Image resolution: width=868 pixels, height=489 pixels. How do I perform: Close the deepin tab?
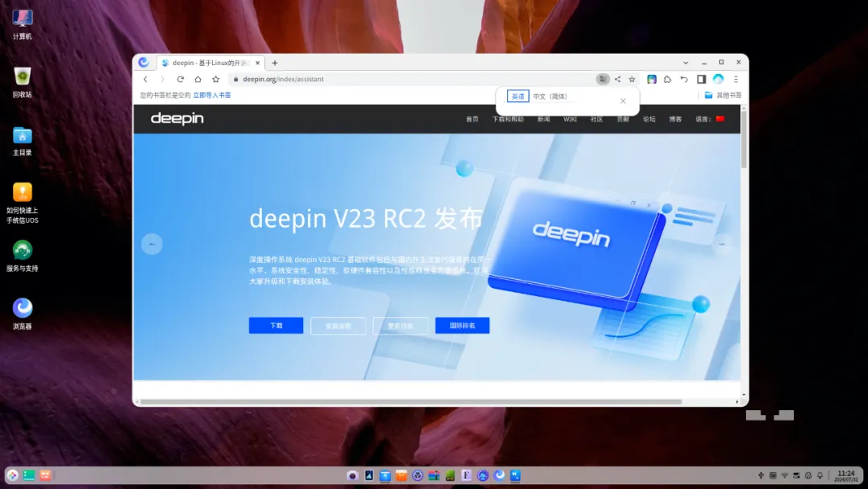[x=257, y=63]
